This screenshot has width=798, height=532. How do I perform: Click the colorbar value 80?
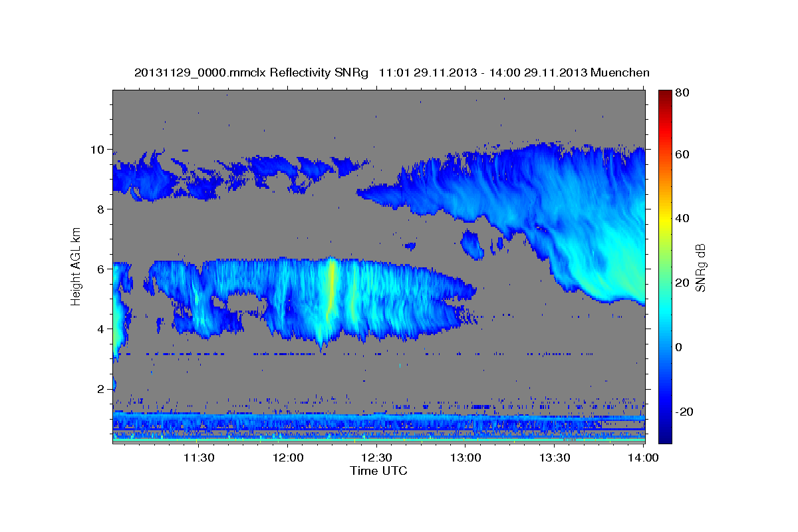(x=682, y=93)
